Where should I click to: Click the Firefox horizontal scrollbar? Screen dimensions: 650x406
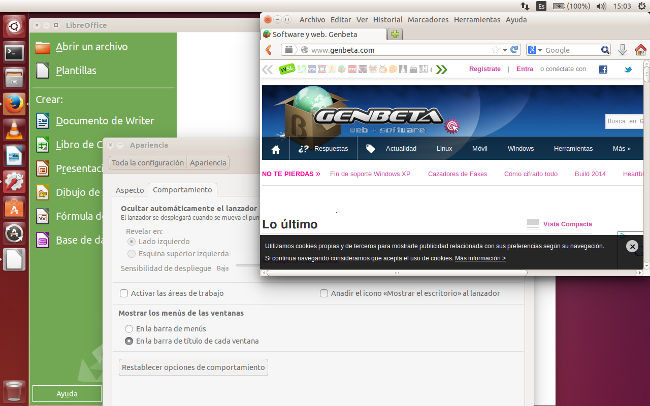coord(396,273)
